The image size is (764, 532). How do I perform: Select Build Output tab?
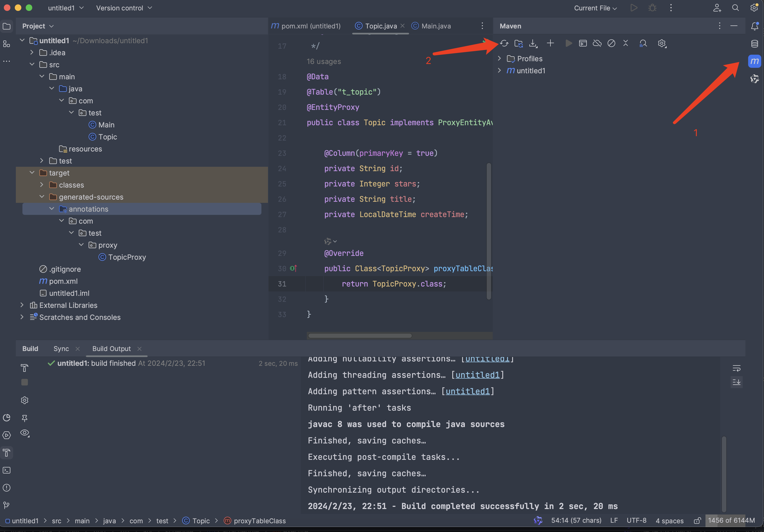tap(112, 349)
